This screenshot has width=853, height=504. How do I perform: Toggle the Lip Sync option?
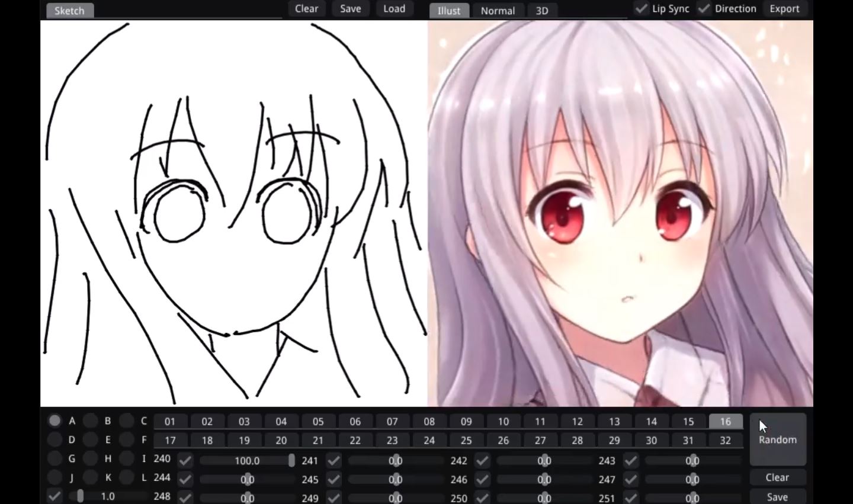(642, 8)
